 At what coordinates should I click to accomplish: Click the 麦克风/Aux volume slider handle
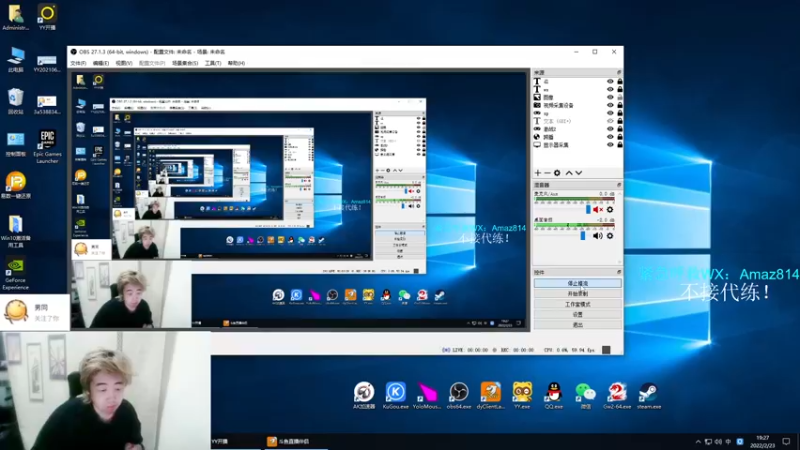click(x=588, y=210)
